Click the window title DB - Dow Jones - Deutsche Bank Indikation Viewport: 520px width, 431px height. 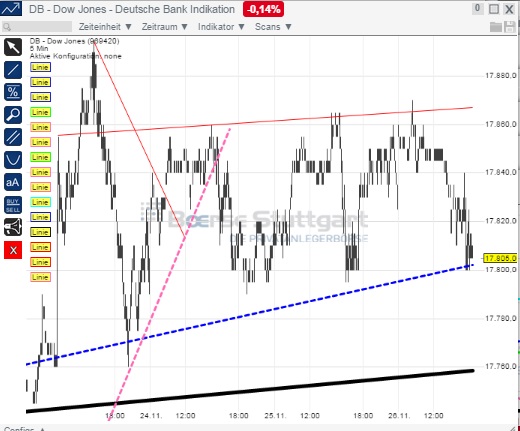[132, 9]
